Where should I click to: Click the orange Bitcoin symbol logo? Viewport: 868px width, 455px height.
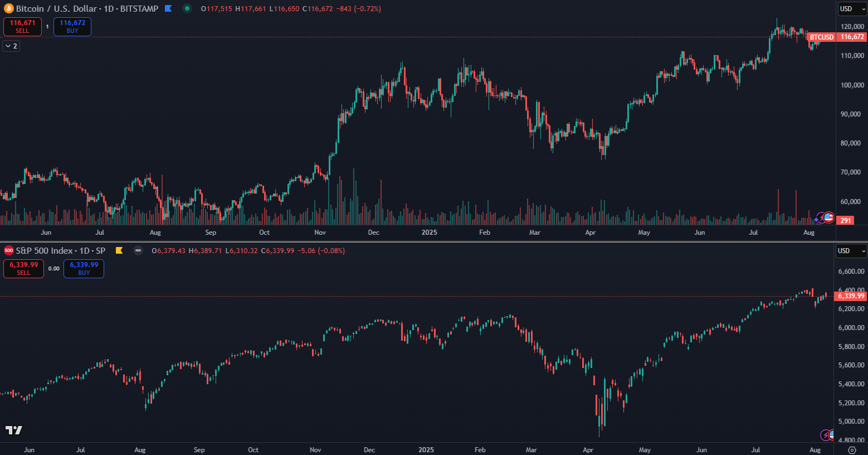(x=9, y=9)
